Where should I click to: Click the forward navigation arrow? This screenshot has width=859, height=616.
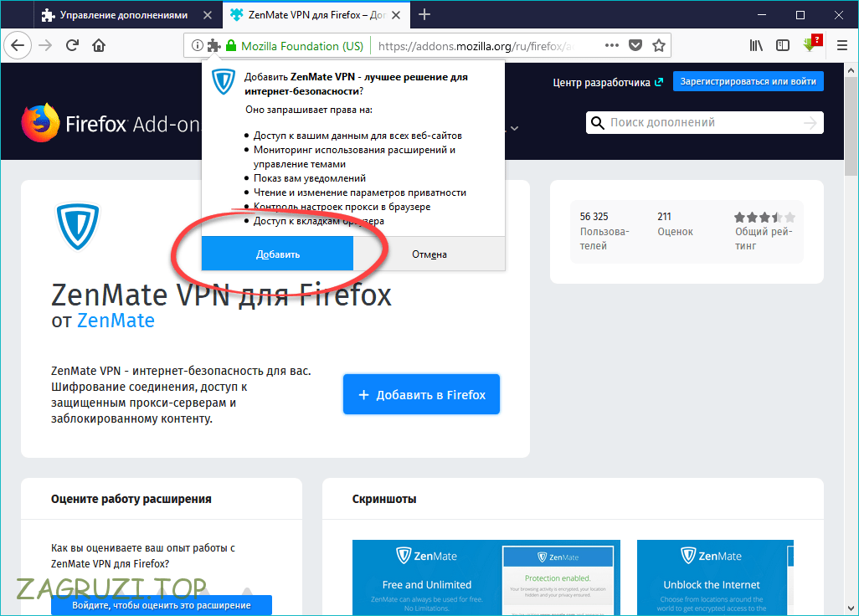pyautogui.click(x=45, y=45)
